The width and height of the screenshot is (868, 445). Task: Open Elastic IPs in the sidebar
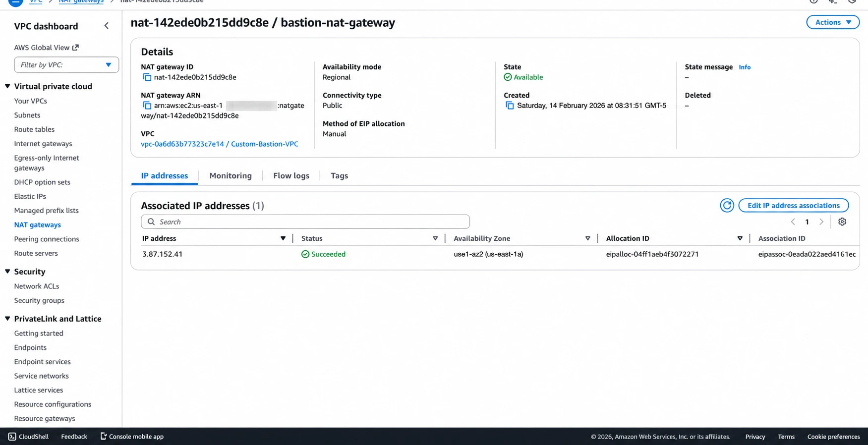point(30,196)
